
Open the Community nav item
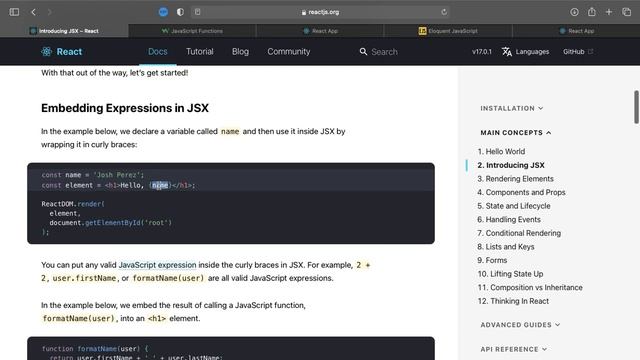click(x=289, y=51)
